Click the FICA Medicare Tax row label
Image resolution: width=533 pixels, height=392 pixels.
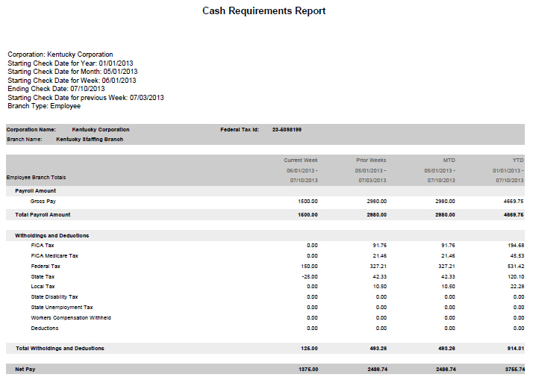click(x=54, y=255)
